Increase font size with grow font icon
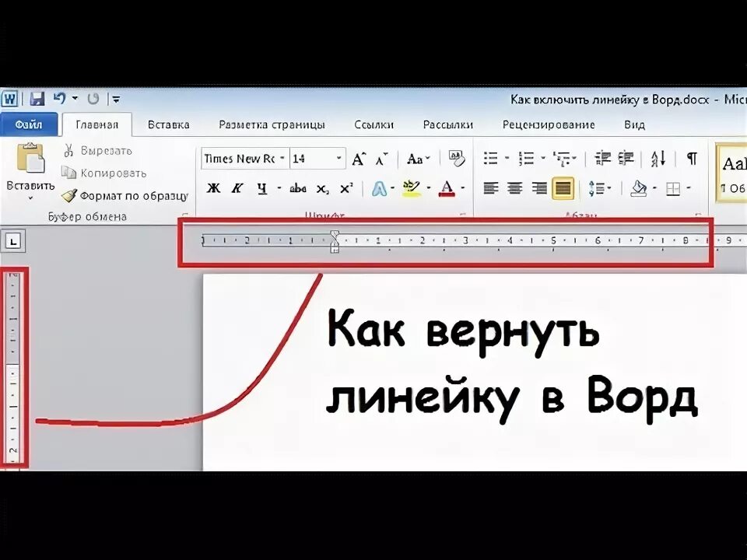Image resolution: width=747 pixels, height=560 pixels. tap(359, 159)
